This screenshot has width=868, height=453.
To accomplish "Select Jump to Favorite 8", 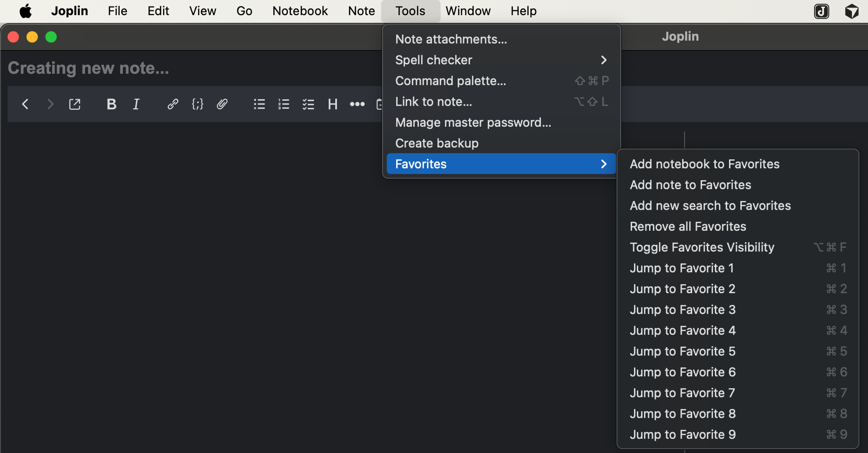I will pyautogui.click(x=738, y=414).
